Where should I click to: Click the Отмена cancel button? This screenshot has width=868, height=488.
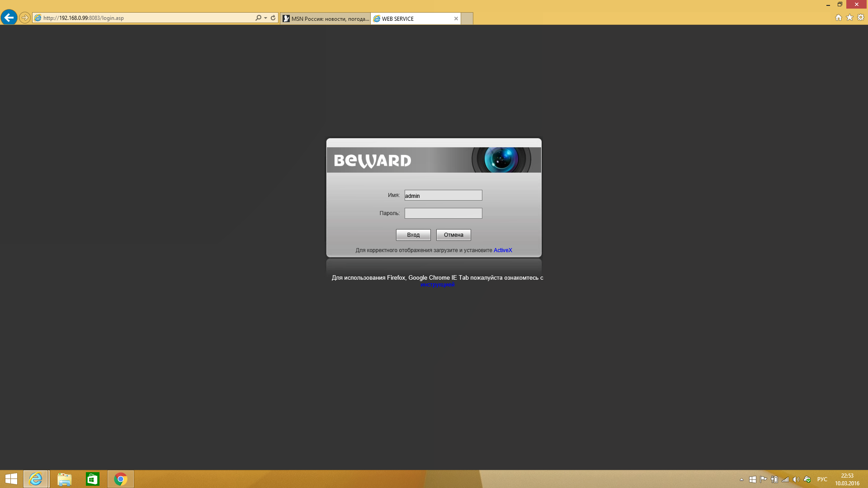pyautogui.click(x=453, y=235)
